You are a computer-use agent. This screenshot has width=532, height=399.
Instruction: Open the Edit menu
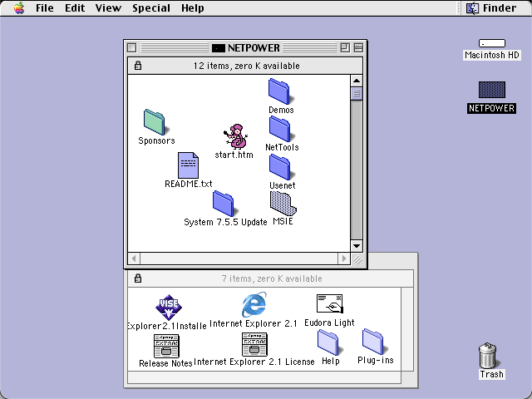tap(75, 7)
